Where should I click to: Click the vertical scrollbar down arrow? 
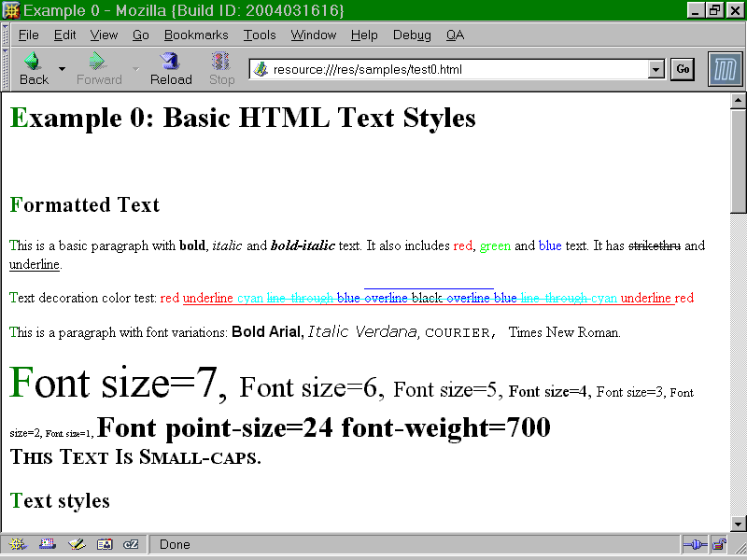738,524
